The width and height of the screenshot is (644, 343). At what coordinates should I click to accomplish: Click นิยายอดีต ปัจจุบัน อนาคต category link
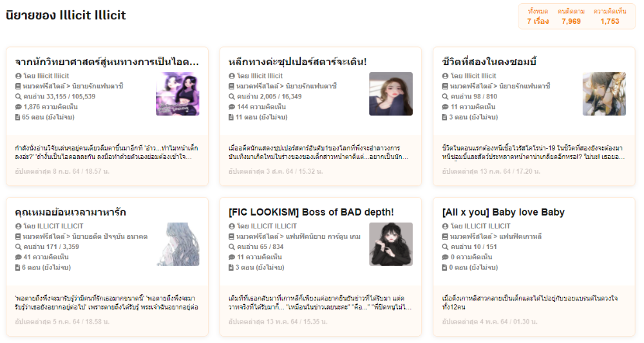pos(109,236)
